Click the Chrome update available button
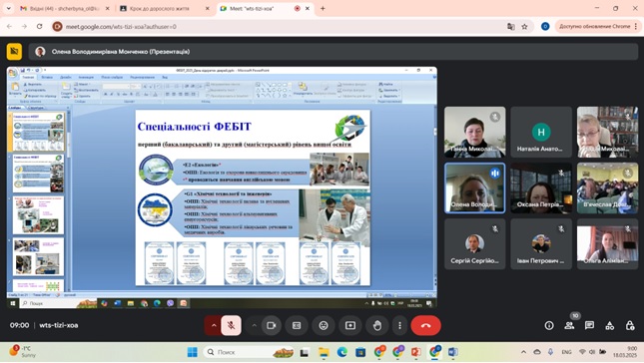This screenshot has height=363, width=644. [x=598, y=26]
